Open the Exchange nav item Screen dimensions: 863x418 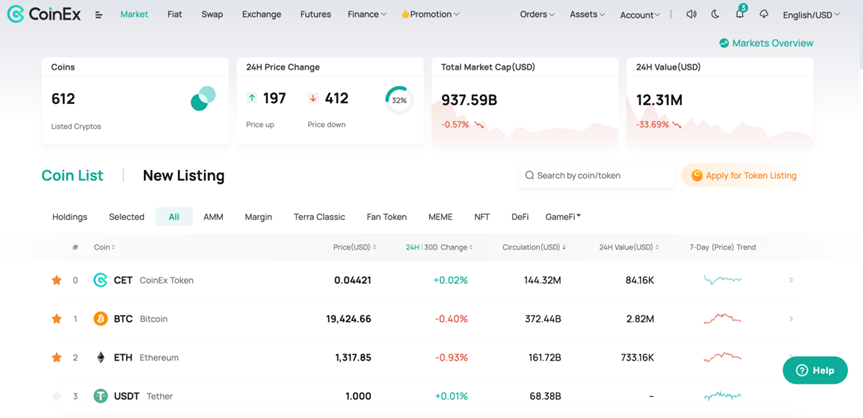pos(261,14)
